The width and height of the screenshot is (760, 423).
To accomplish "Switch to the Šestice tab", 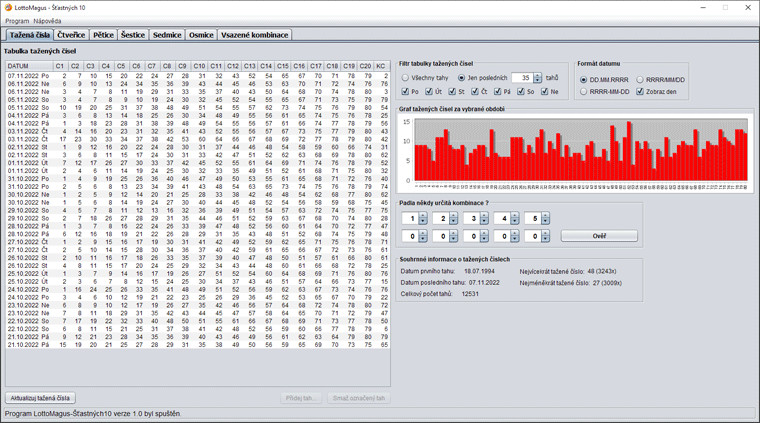I will (x=133, y=35).
